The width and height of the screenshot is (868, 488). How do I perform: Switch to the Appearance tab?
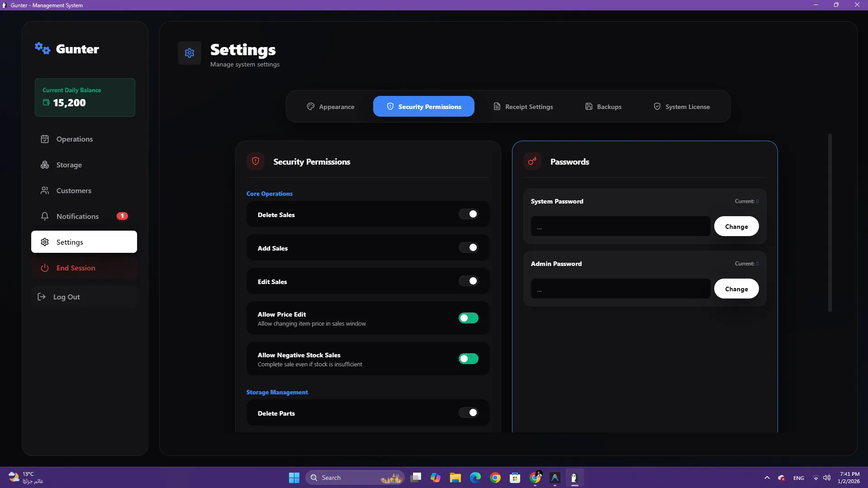pyautogui.click(x=331, y=107)
